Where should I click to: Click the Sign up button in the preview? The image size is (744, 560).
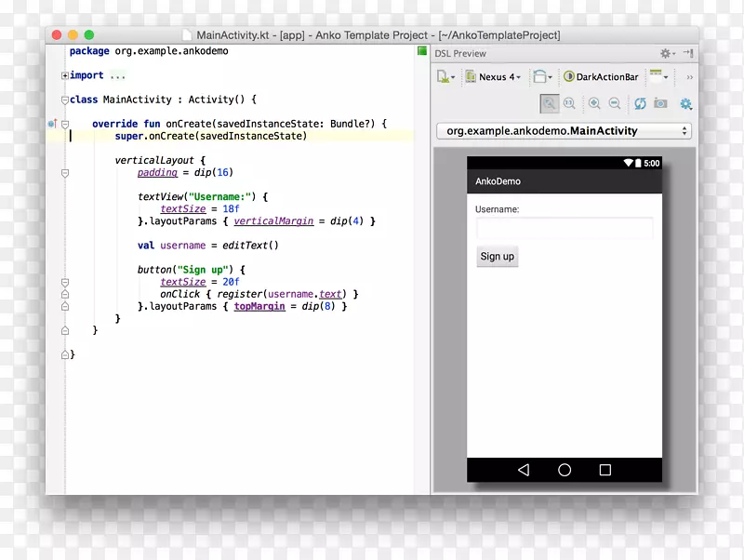click(497, 256)
